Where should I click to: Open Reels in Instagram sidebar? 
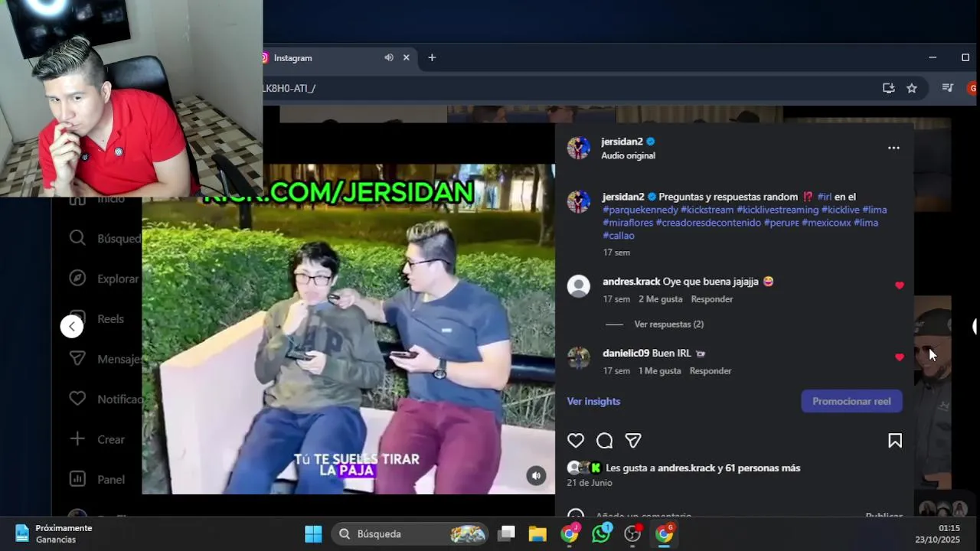pos(97,319)
